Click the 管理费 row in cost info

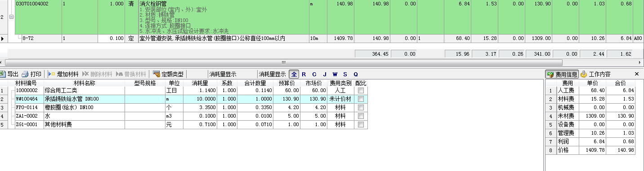(590, 133)
